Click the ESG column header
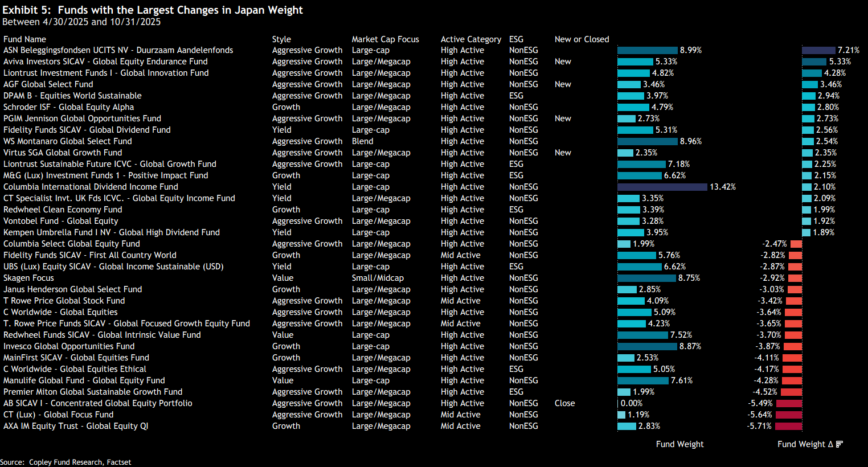 pos(516,39)
